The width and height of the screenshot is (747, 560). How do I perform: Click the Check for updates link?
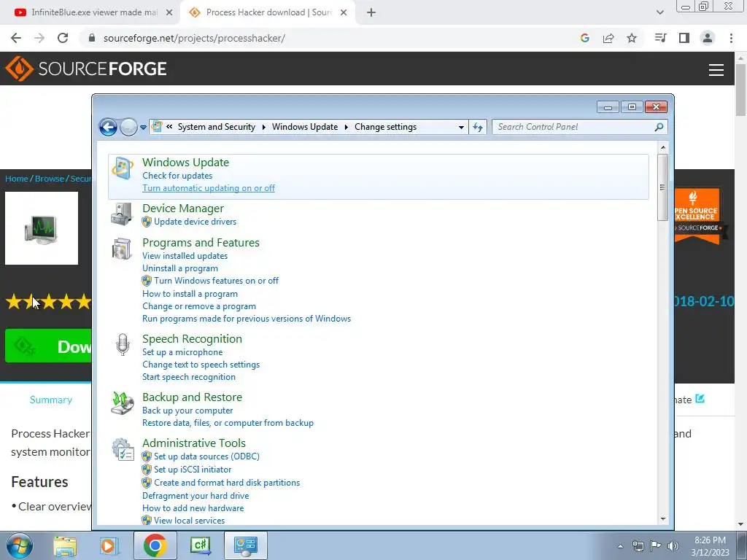point(177,176)
